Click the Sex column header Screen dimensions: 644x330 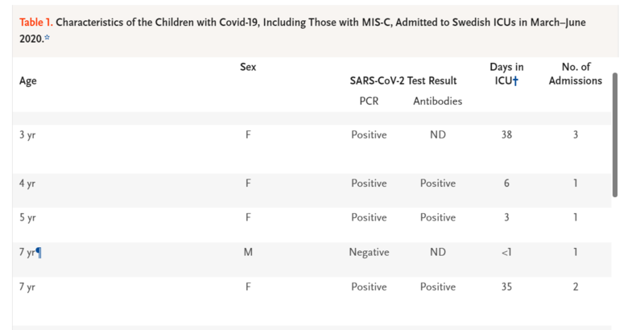coord(248,67)
